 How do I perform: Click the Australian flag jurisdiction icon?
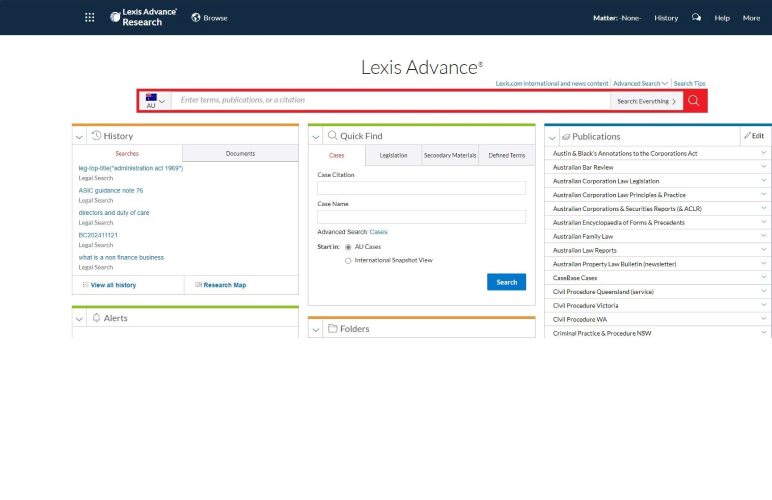151,97
